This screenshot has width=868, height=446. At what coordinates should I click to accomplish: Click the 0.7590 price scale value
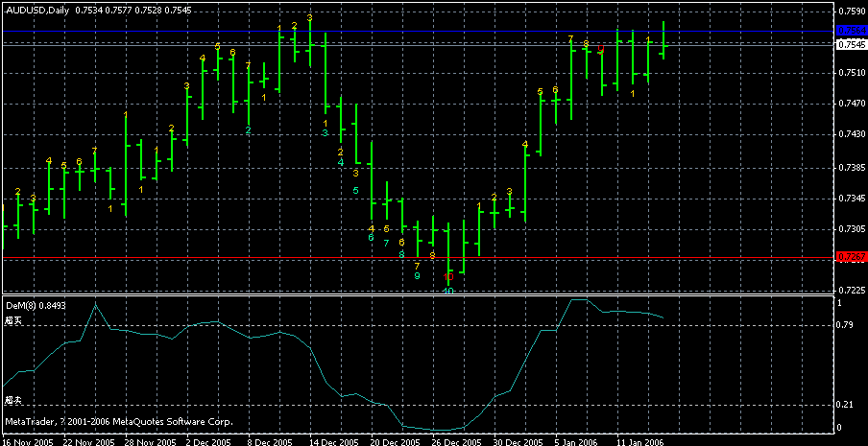click(x=852, y=11)
